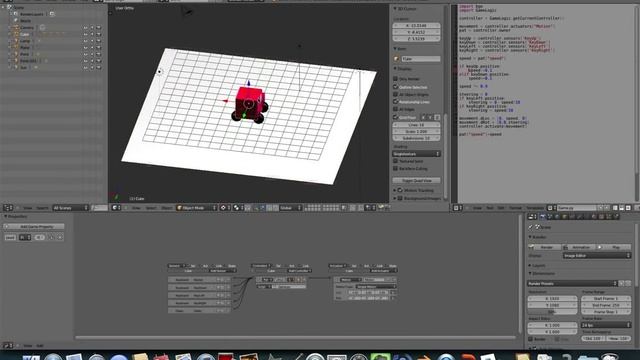This screenshot has height=360, width=640.
Task: Toggle Relationship Lines checkbox
Action: tap(396, 102)
